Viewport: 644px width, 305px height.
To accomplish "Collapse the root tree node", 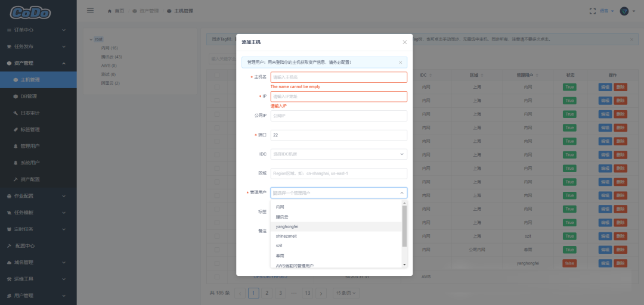I will 91,39.
